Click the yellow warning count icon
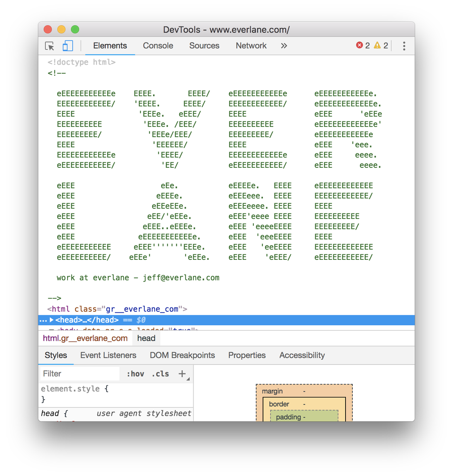Viewport: 453px width, 476px height. coord(377,45)
